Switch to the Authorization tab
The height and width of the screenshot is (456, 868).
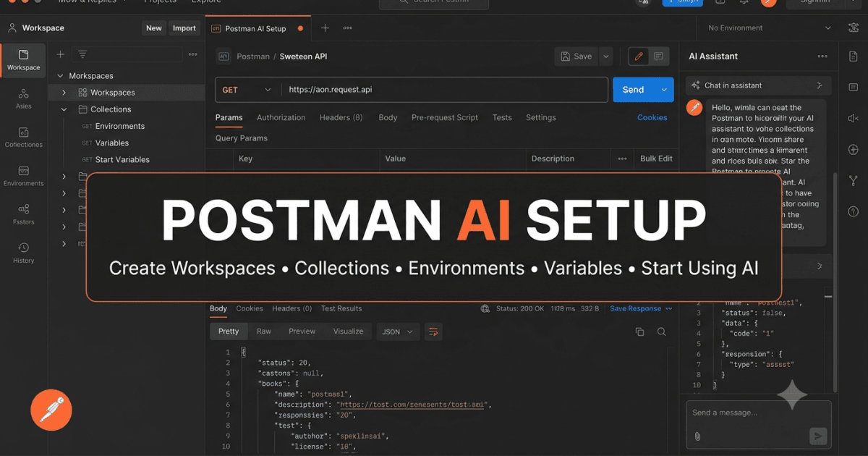tap(281, 117)
